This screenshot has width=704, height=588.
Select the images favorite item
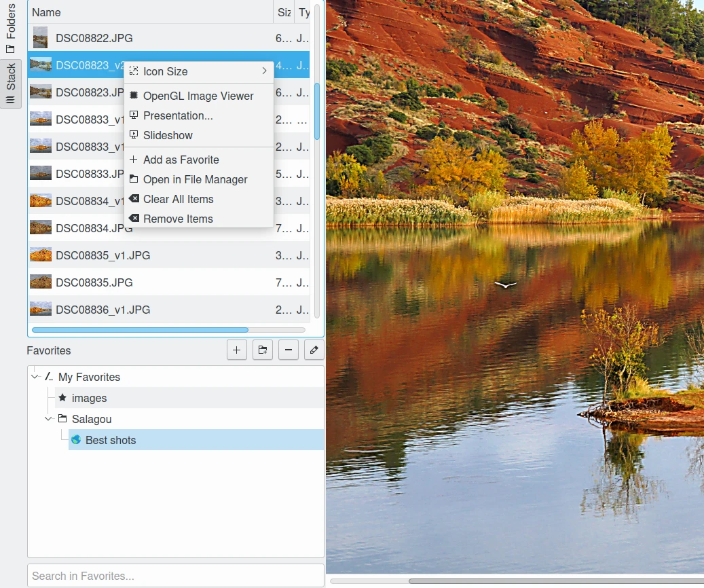[x=89, y=398]
